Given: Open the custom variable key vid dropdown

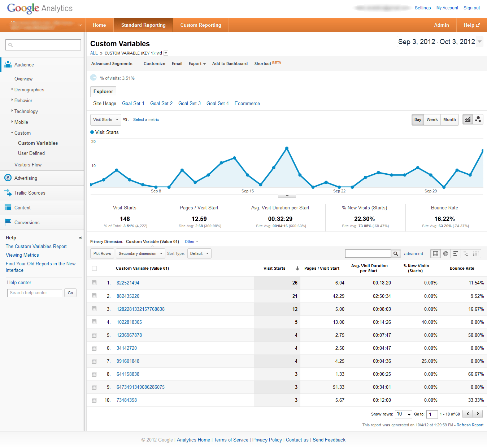Looking at the screenshot, I should pos(166,53).
